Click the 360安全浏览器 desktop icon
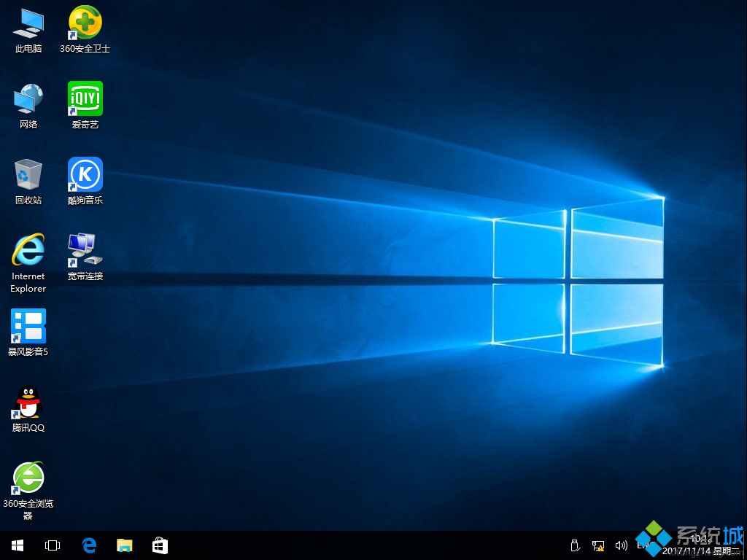The height and width of the screenshot is (560, 747). pos(28,478)
